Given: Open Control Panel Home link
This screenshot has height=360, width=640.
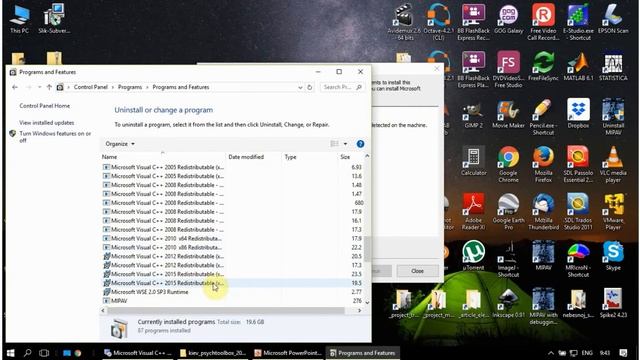Looking at the screenshot, I should coord(44,106).
